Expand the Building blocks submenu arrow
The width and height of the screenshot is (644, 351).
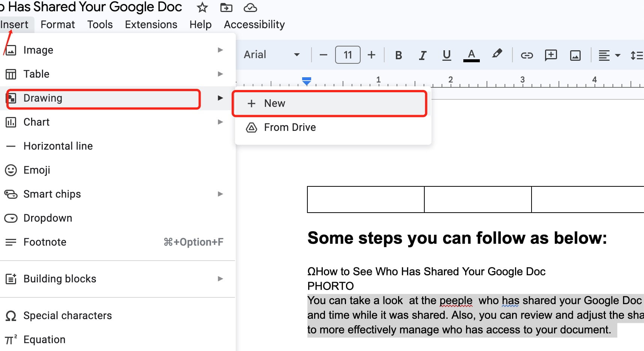(x=220, y=279)
